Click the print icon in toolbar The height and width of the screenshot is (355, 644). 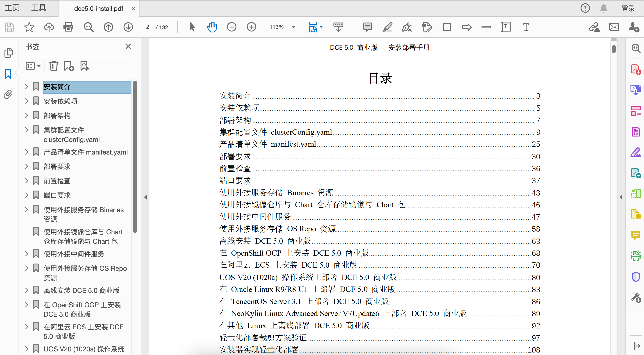(x=68, y=27)
